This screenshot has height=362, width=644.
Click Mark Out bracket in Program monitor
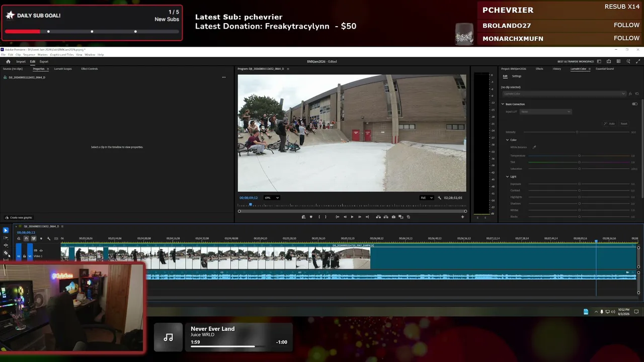point(326,217)
